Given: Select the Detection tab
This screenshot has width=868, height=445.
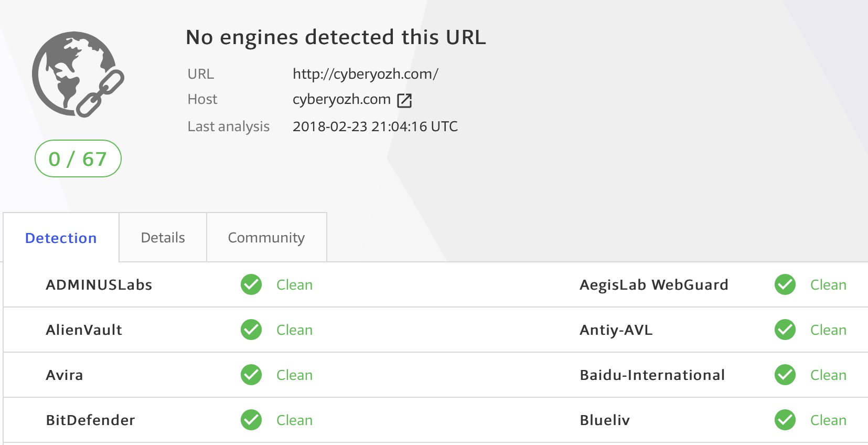Looking at the screenshot, I should point(61,238).
